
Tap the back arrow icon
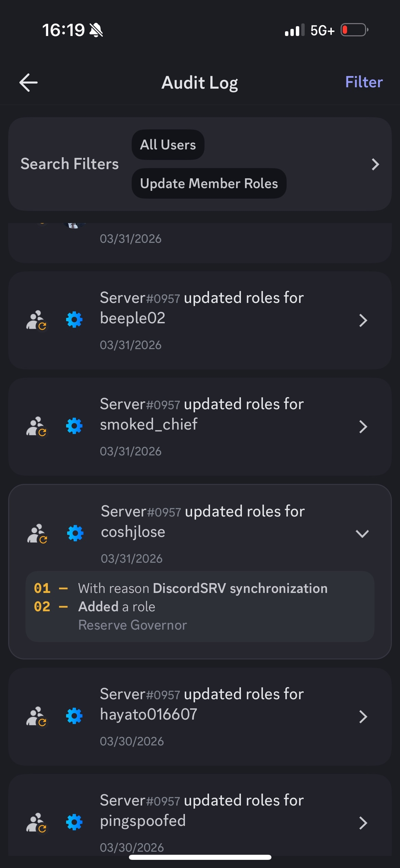coord(28,83)
